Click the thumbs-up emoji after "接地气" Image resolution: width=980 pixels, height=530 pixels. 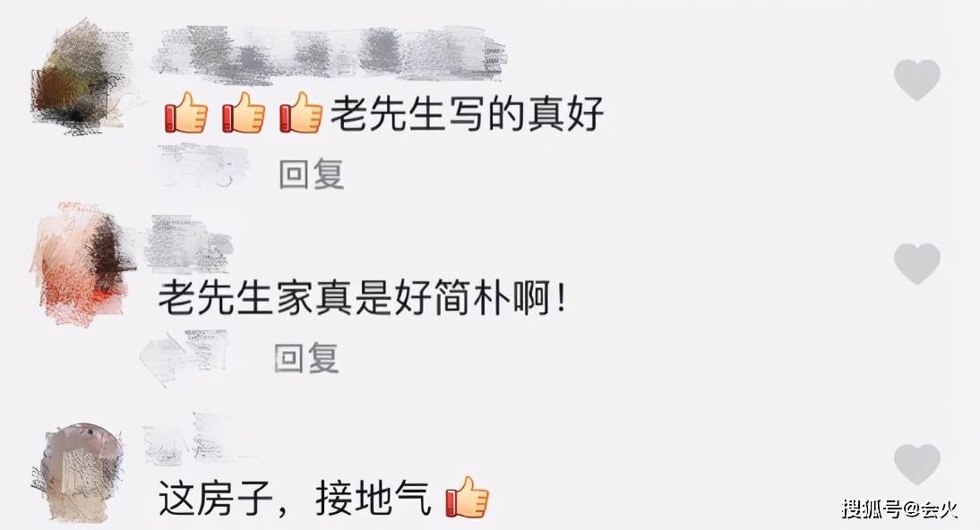[466, 497]
